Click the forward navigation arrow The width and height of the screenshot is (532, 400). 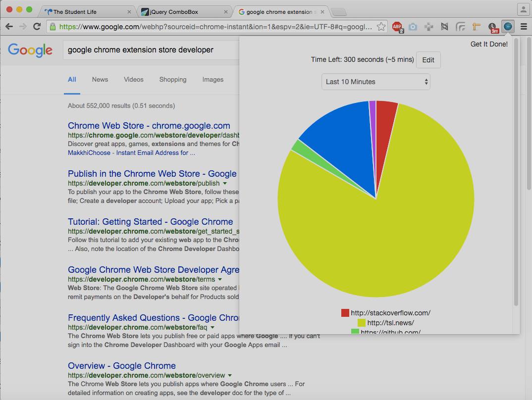pos(23,26)
